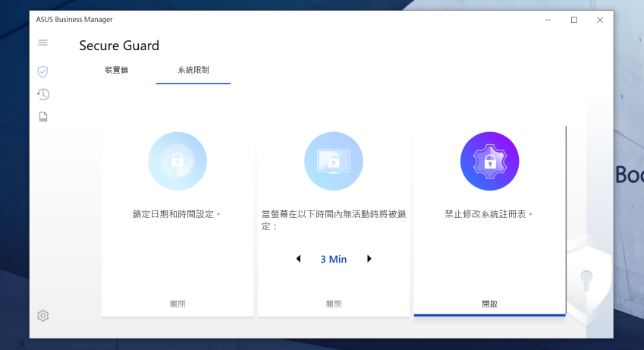Image resolution: width=644 pixels, height=350 pixels.
Task: Click ASUS Business Manager window title
Action: pyautogui.click(x=74, y=19)
